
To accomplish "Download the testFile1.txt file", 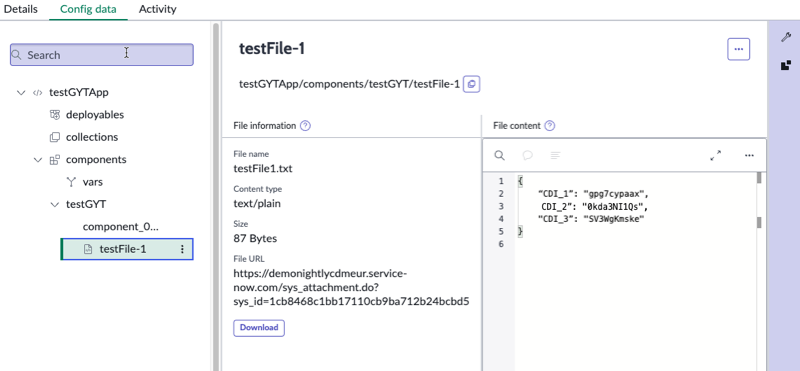I will tap(259, 328).
